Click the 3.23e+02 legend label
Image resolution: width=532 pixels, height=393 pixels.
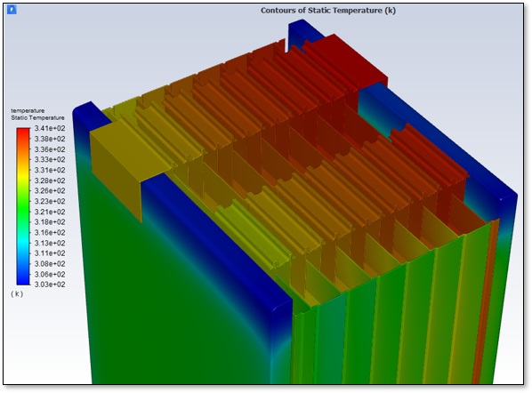(50, 202)
